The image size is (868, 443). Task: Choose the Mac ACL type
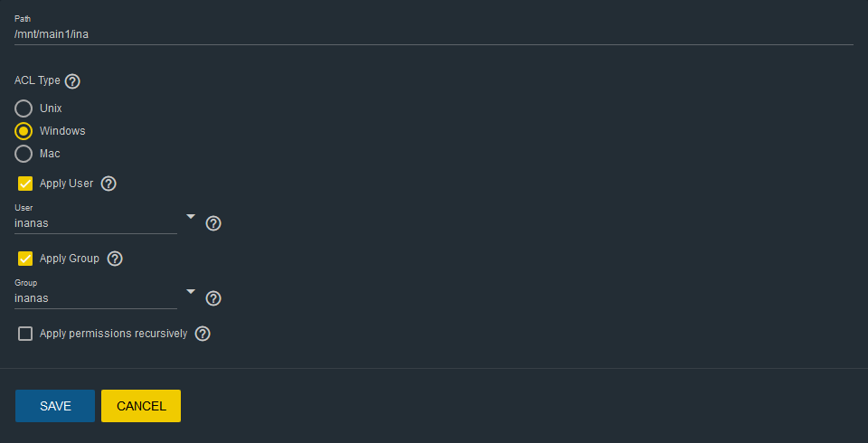24,154
